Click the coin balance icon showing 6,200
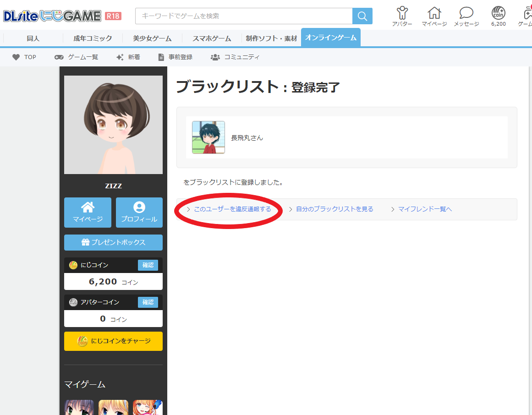The height and width of the screenshot is (415, 532). click(498, 16)
